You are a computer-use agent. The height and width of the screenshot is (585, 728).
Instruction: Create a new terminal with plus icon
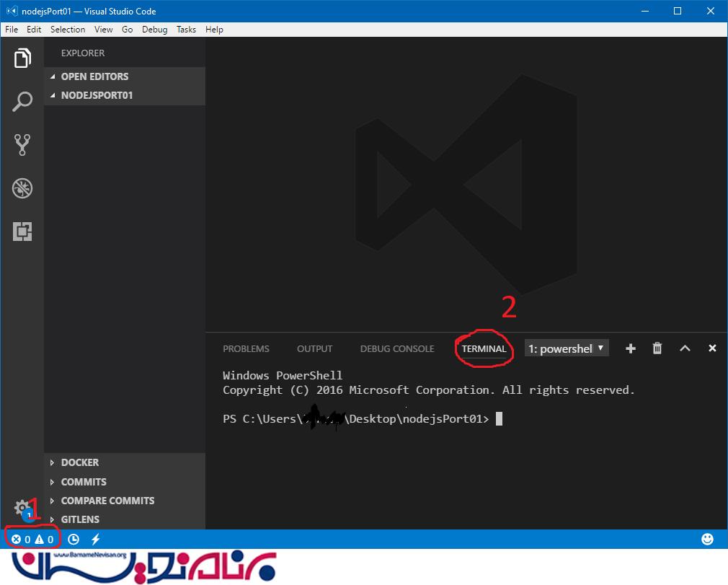630,348
